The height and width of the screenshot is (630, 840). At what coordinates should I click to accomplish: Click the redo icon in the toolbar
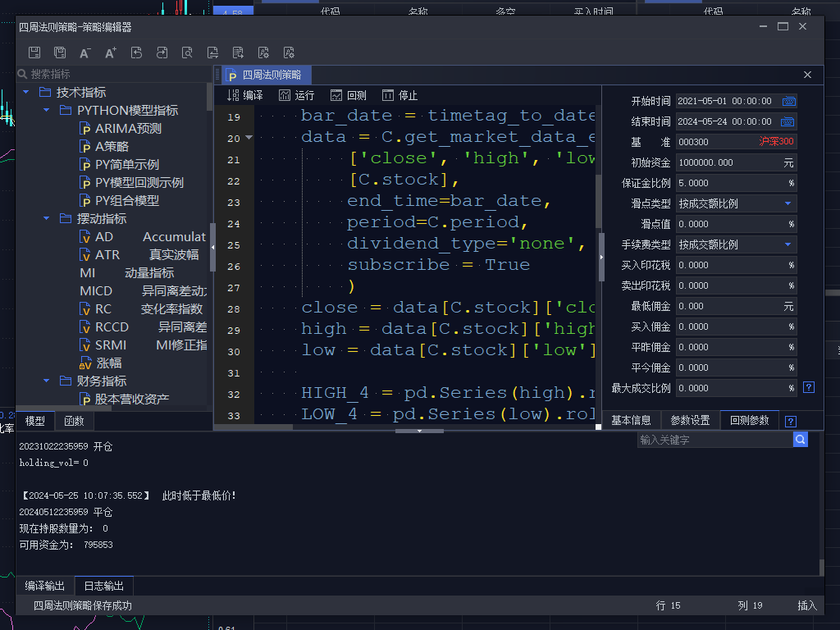pos(162,52)
